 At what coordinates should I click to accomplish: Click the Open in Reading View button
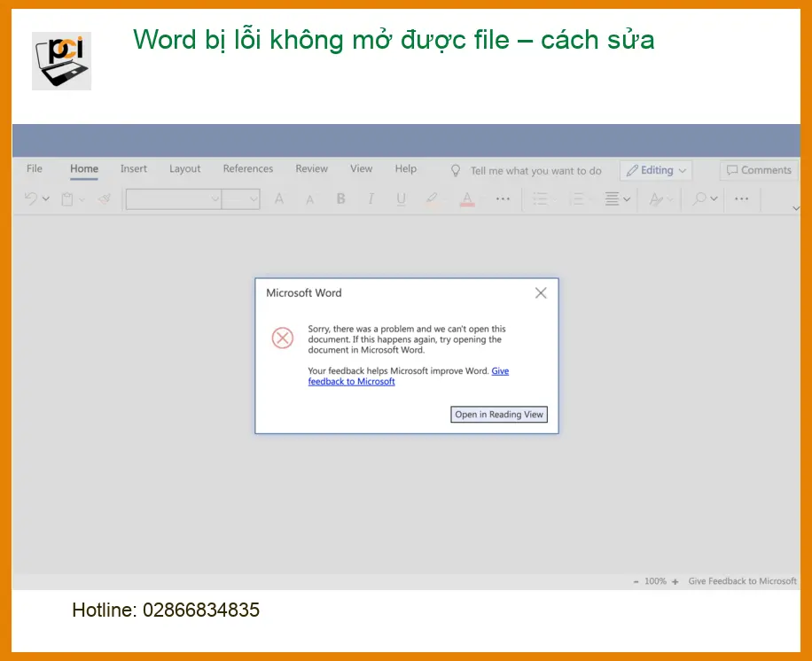tap(499, 414)
